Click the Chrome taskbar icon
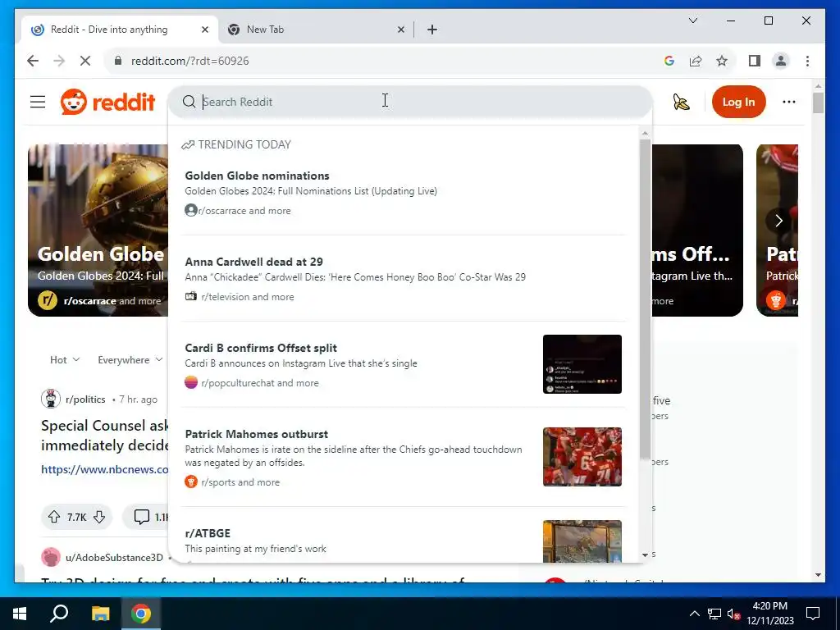Viewport: 840px width, 630px height. pyautogui.click(x=141, y=614)
